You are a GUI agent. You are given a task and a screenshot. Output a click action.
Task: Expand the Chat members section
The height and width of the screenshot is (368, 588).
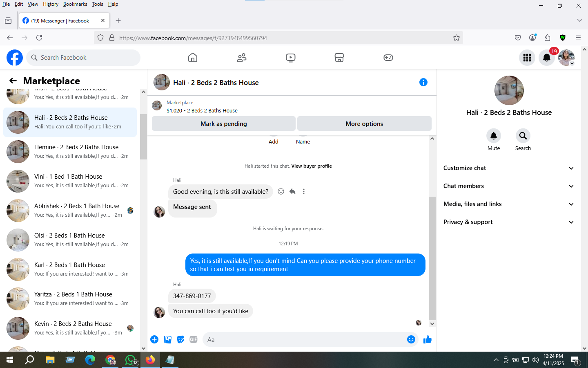(x=509, y=186)
